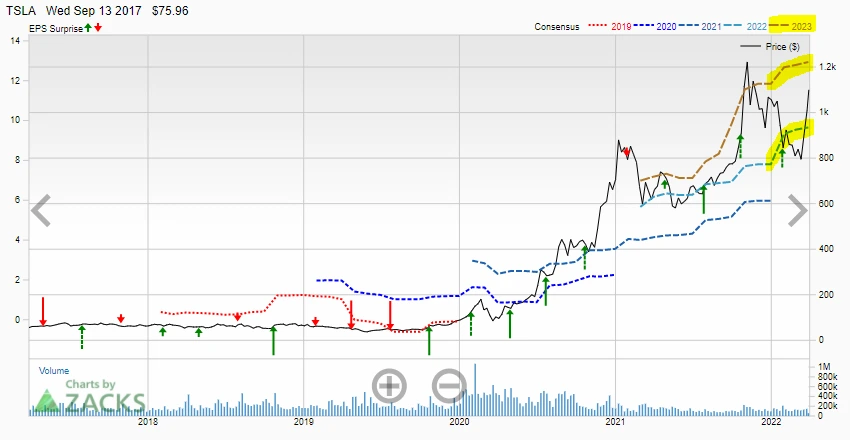Click the 2019 label on the time axis
Viewport: 850px width, 440px height.
point(304,421)
